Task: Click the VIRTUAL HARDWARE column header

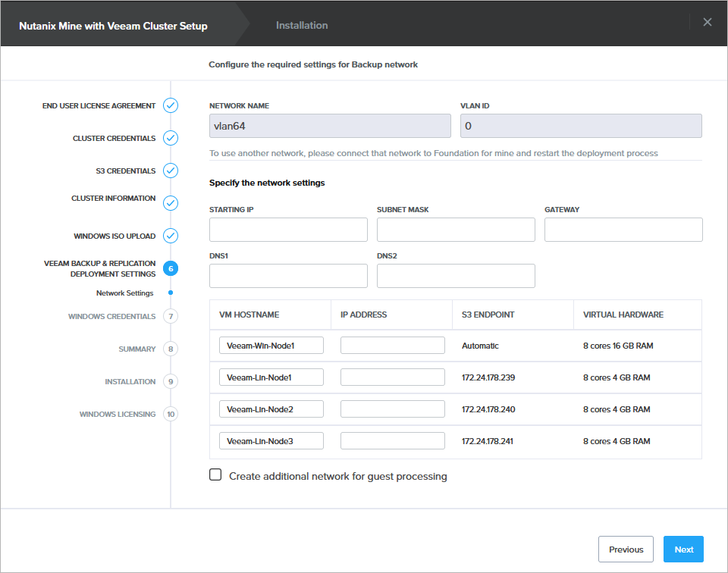Action: (623, 315)
